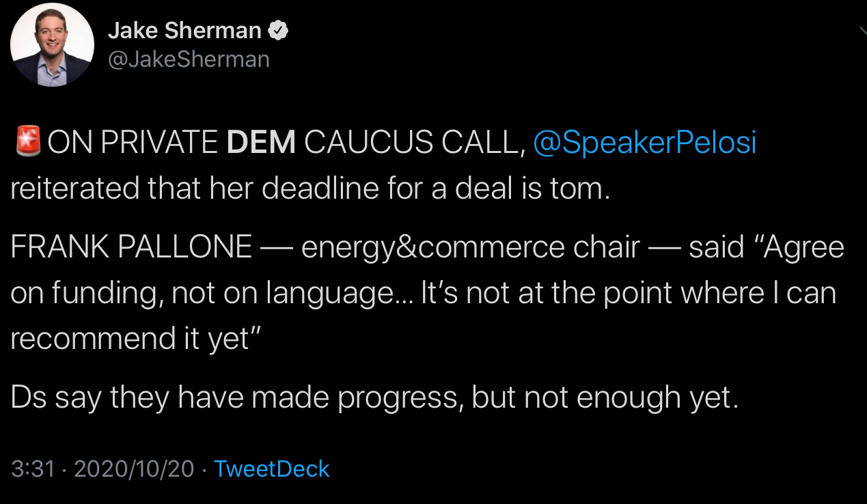Open the @JakeSherman handle link
The width and height of the screenshot is (867, 504).
[x=189, y=59]
